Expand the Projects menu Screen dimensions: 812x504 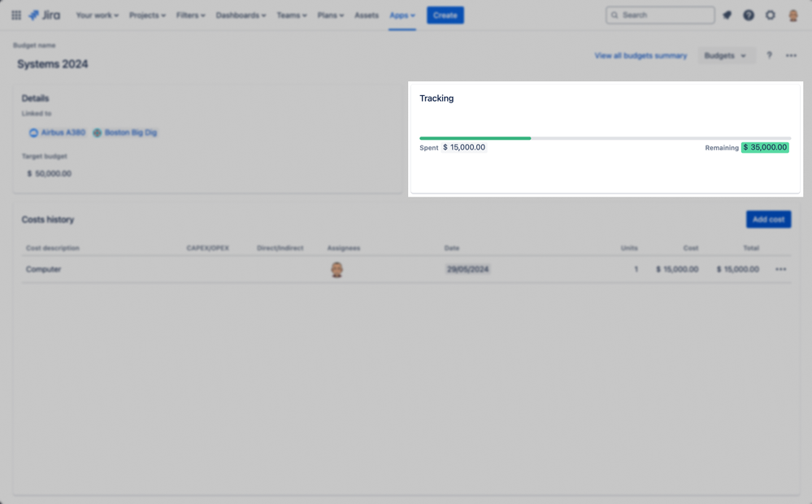[x=147, y=15]
